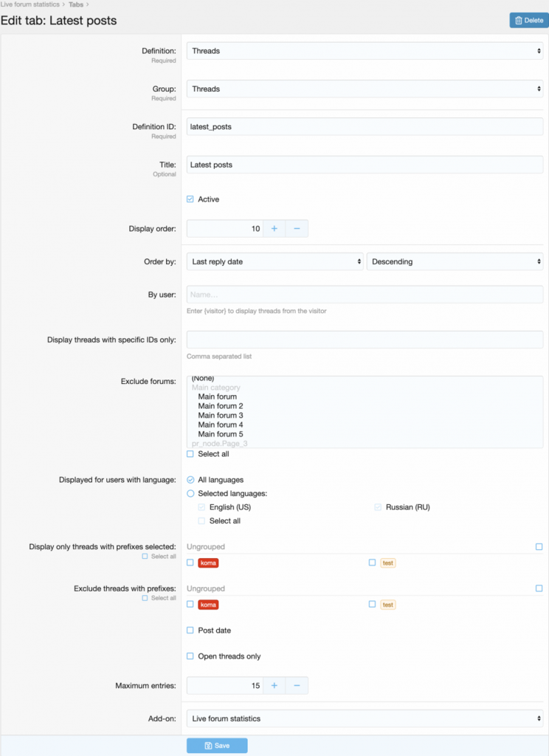The width and height of the screenshot is (549, 756).
Task: Expand the Group dropdown
Action: point(365,89)
